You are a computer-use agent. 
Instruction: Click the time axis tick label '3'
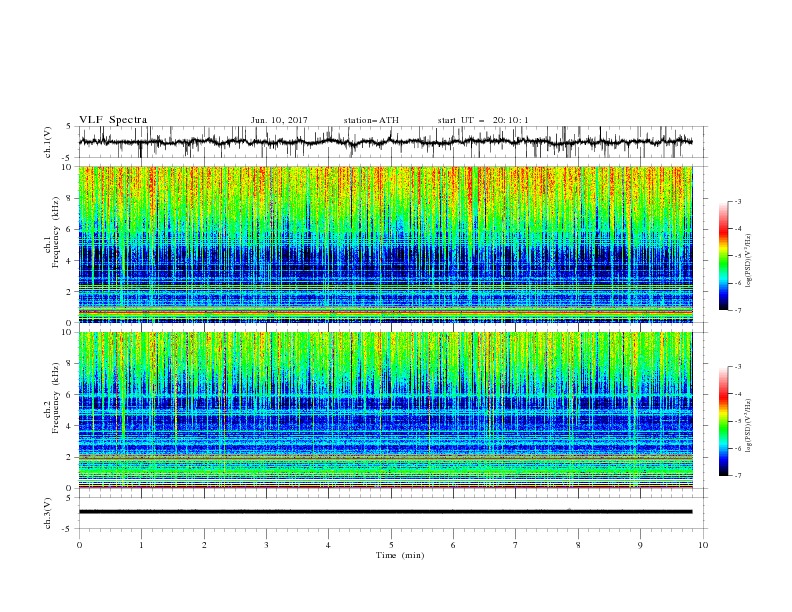[266, 545]
